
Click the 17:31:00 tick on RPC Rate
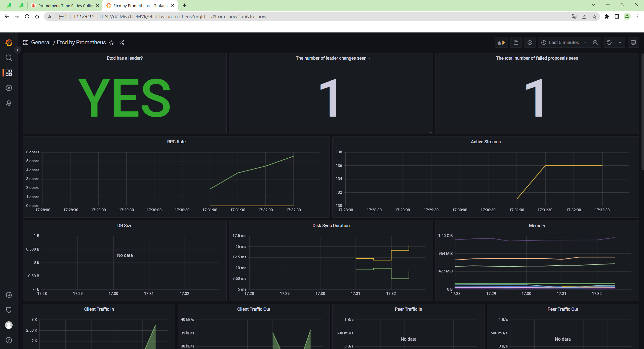coord(210,210)
